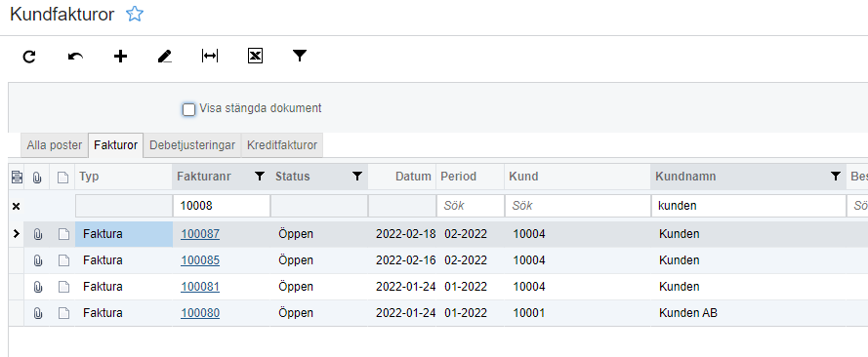Click Kunden name in row 100085
Image resolution: width=868 pixels, height=357 pixels.
point(679,260)
